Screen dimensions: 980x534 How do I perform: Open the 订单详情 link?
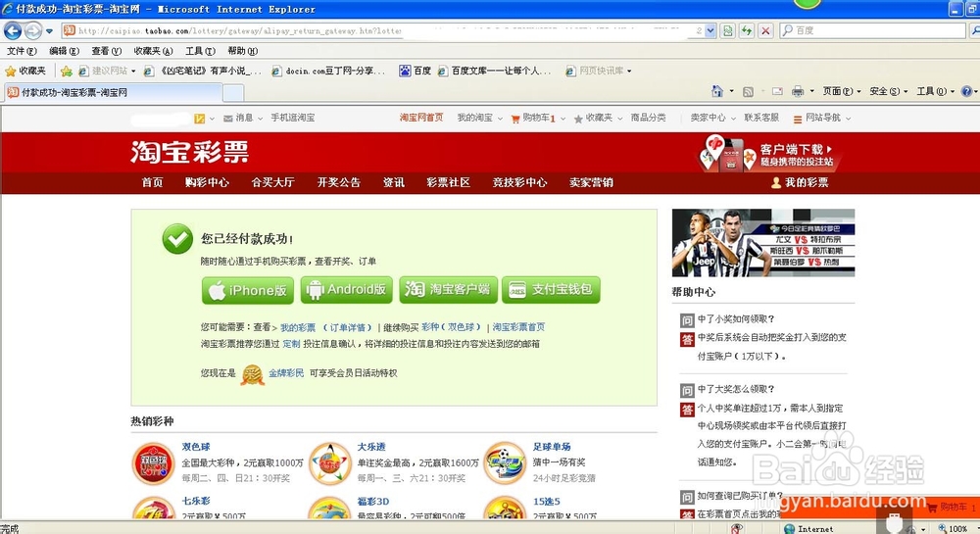pyautogui.click(x=348, y=327)
